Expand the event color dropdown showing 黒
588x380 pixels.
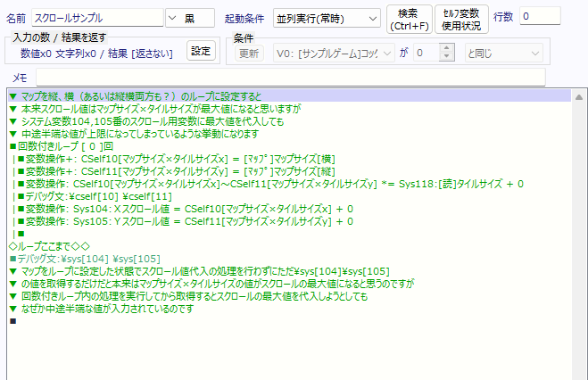[x=189, y=17]
